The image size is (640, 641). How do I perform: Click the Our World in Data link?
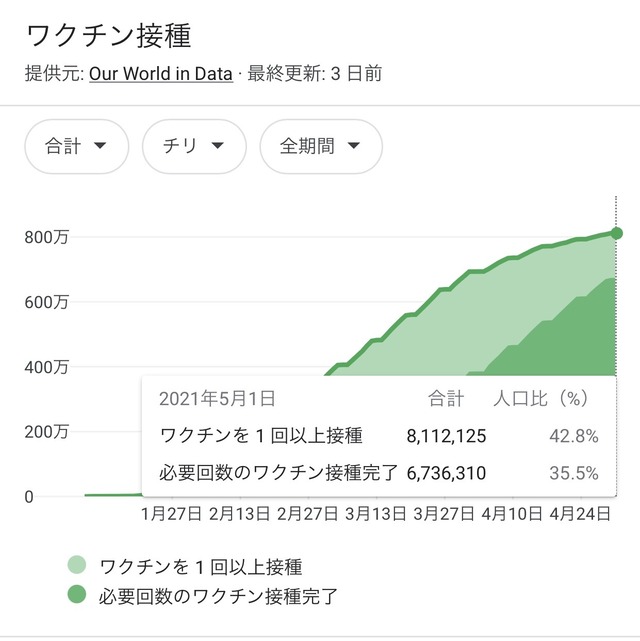(160, 73)
